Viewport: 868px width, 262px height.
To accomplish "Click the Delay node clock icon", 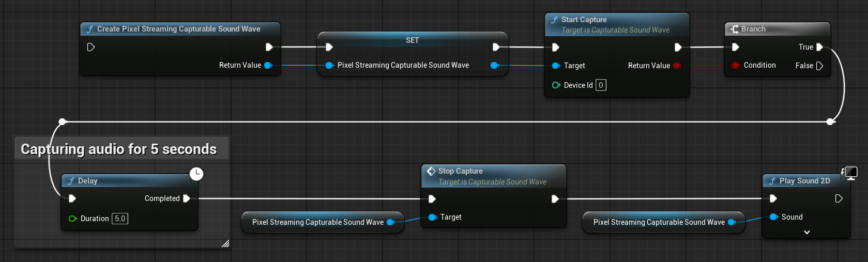I will (196, 174).
